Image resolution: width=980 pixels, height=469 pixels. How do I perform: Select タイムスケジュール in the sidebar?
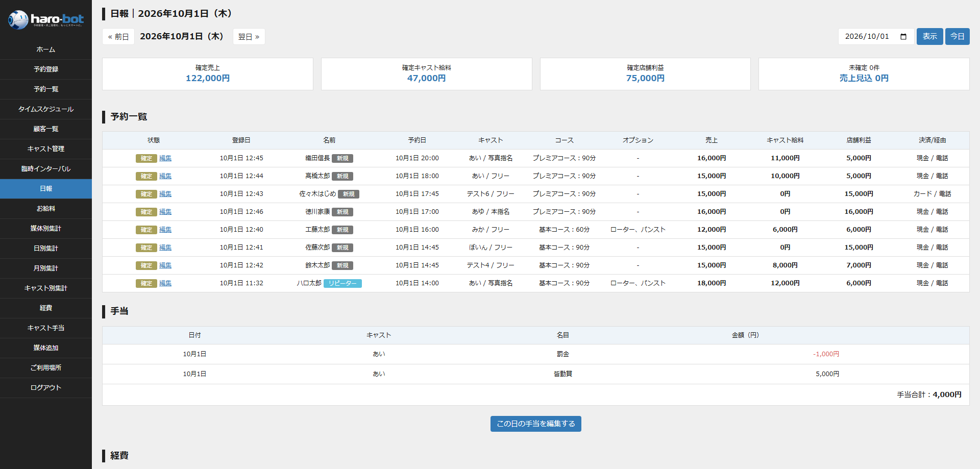point(46,109)
